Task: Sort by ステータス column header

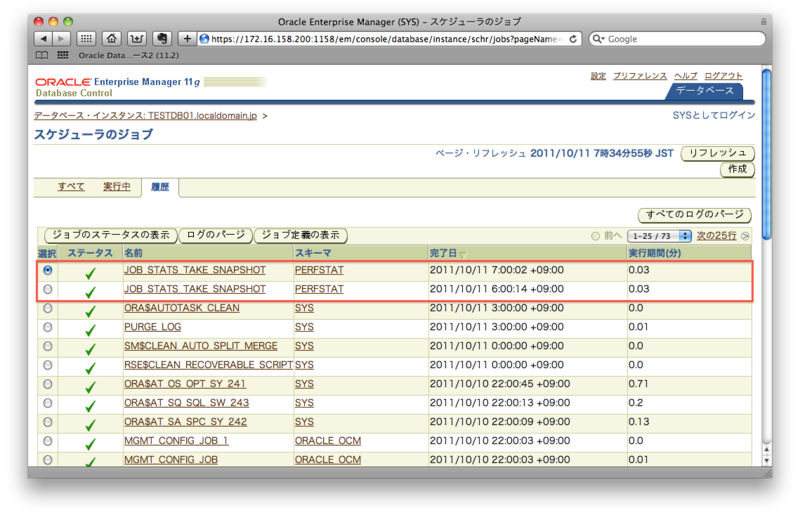Action: (x=90, y=253)
